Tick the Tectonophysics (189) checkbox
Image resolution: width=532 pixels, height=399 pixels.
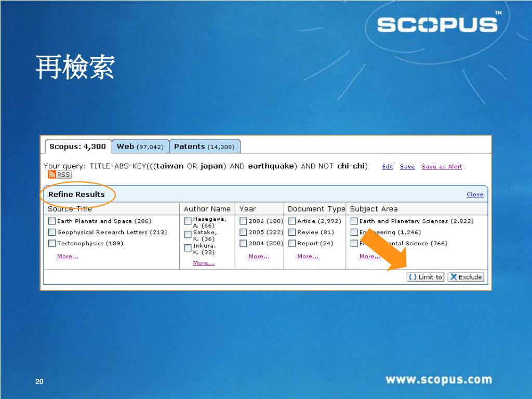(x=52, y=244)
